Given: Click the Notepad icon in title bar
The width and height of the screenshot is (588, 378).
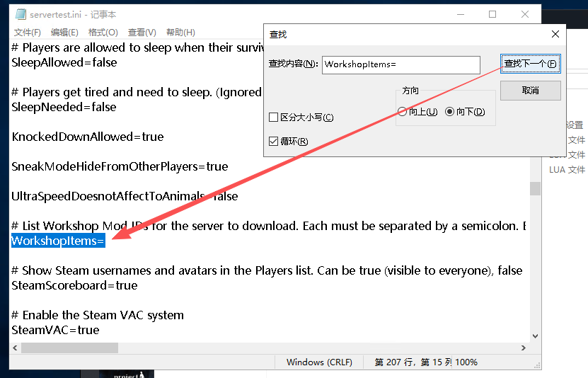Looking at the screenshot, I should (x=21, y=14).
